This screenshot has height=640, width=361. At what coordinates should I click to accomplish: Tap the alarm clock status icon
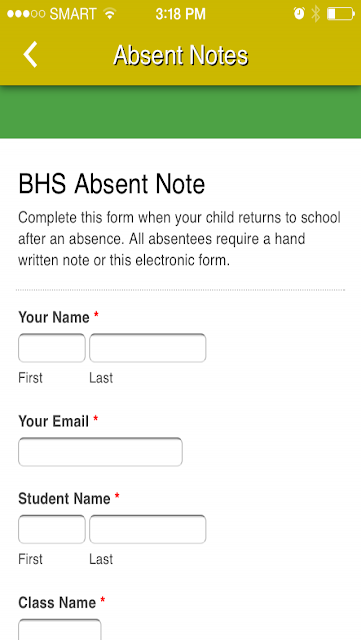(299, 14)
